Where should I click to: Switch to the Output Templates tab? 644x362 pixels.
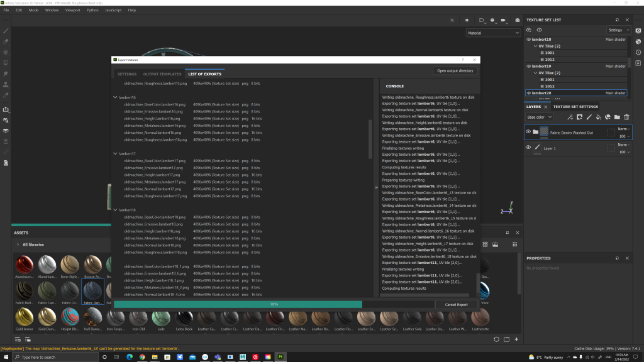coord(162,74)
